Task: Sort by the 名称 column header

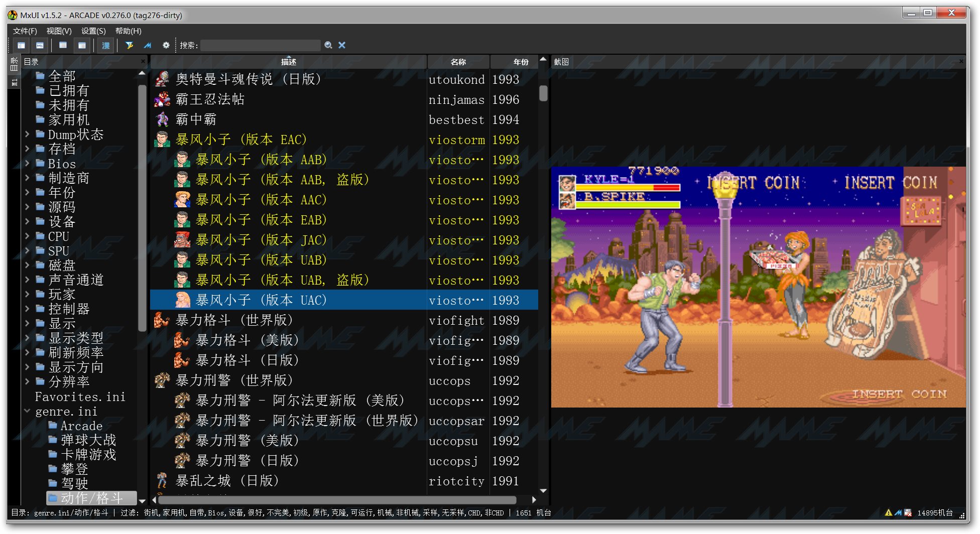Action: (458, 62)
